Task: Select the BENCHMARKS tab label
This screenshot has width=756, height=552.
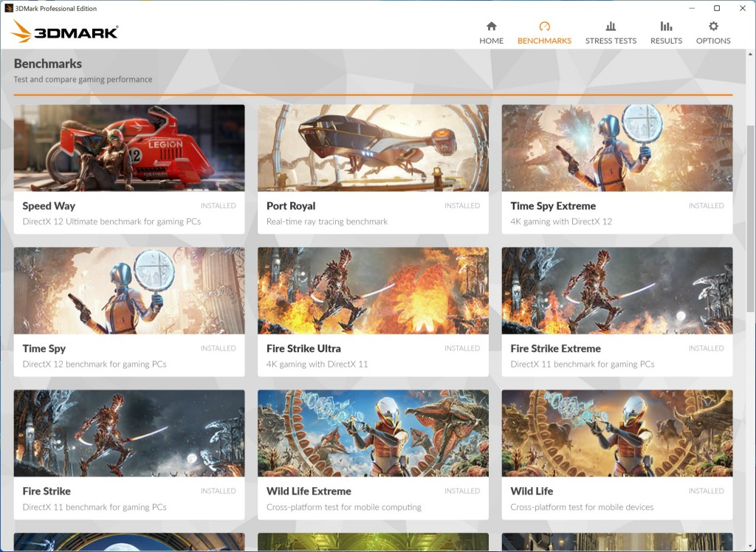Action: tap(544, 41)
